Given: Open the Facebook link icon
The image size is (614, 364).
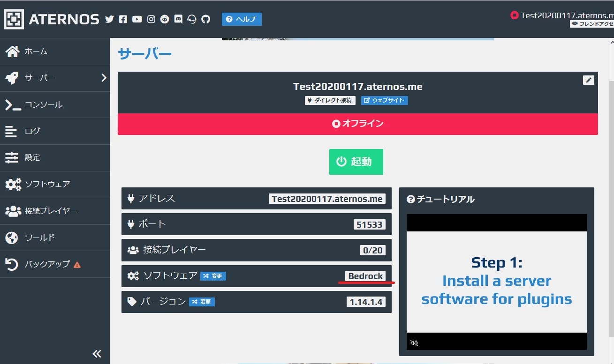Looking at the screenshot, I should tap(123, 19).
